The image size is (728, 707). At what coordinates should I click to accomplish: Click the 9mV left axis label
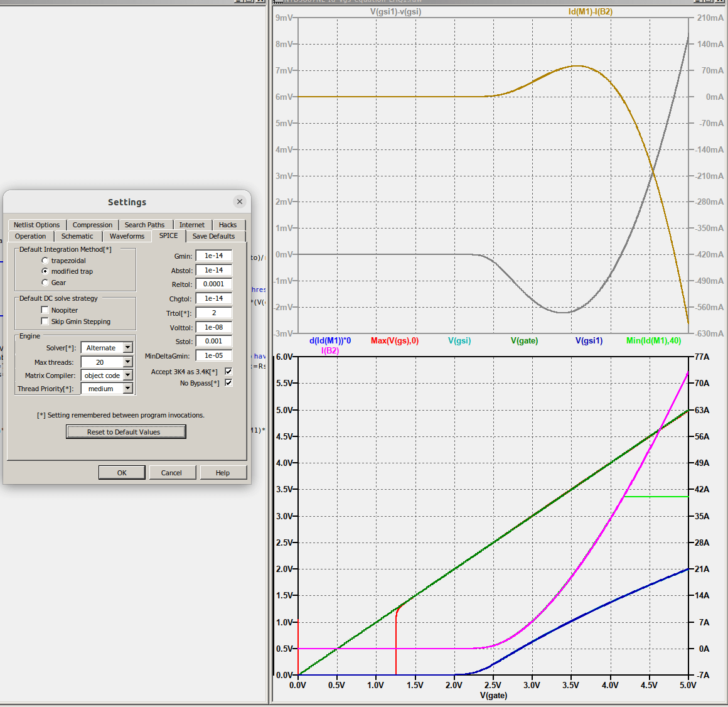[x=284, y=18]
